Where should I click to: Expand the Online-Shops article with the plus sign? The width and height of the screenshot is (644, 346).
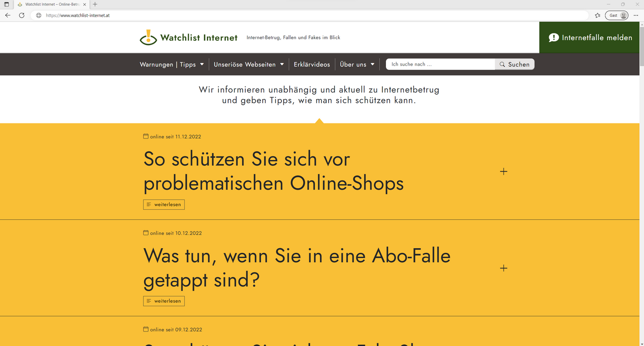(503, 171)
